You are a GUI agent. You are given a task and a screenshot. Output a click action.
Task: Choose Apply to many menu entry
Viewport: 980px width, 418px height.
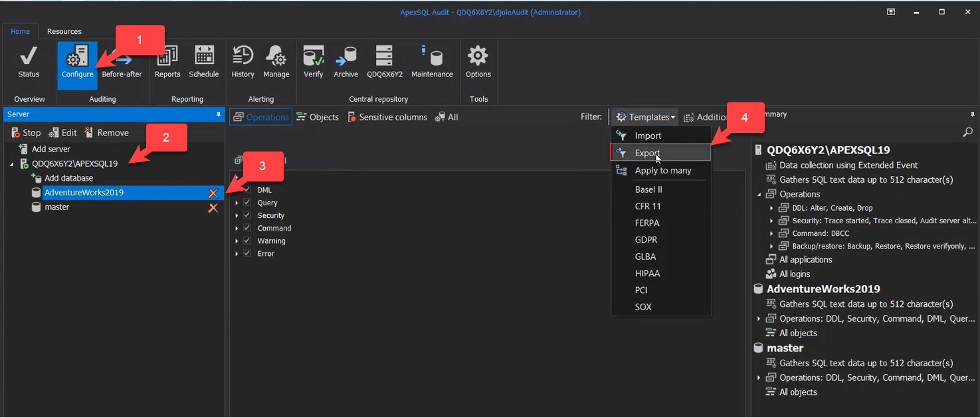[x=661, y=171]
